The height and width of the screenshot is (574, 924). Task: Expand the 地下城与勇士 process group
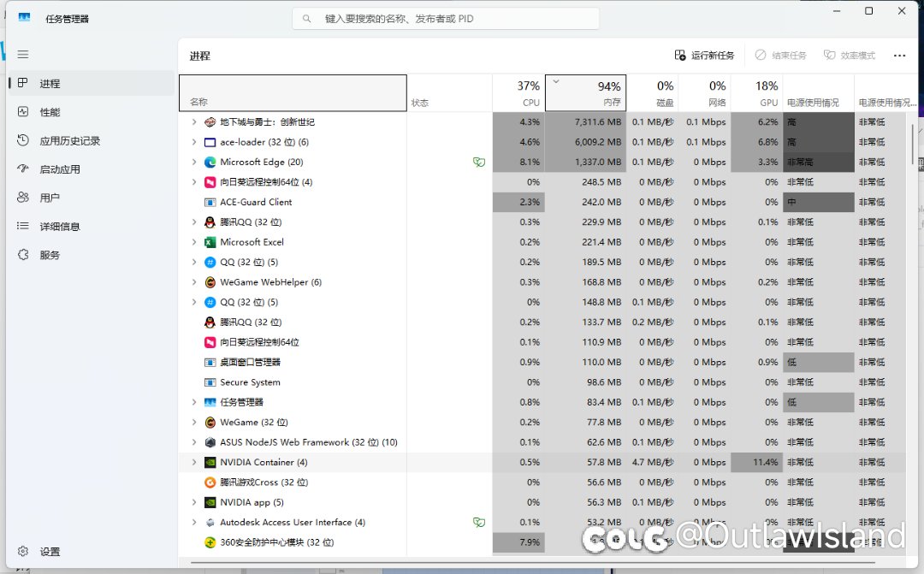coord(194,122)
